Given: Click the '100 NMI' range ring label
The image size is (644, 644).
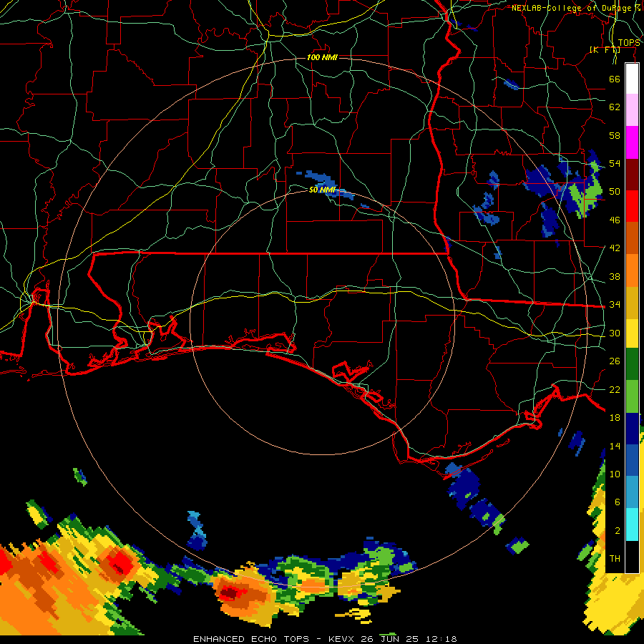Looking at the screenshot, I should tap(322, 57).
